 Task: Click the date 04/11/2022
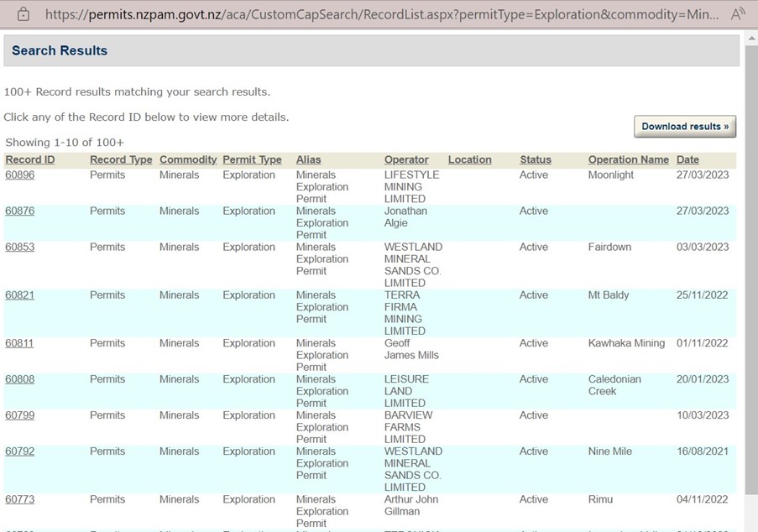[x=703, y=499]
